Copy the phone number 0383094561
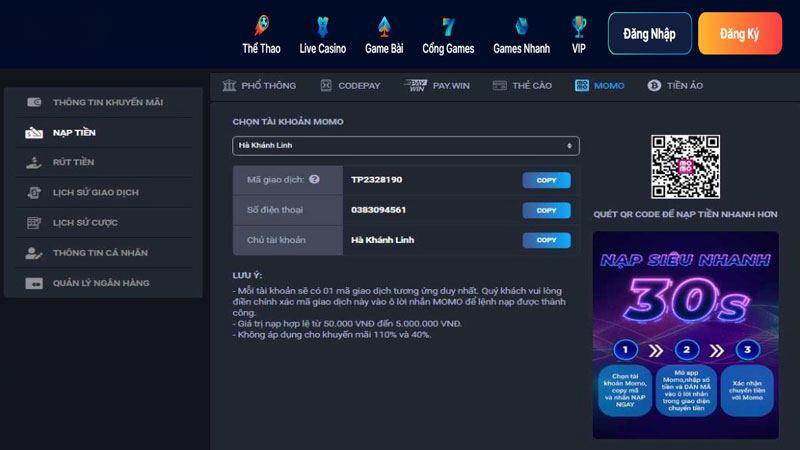This screenshot has height=450, width=800. coord(546,210)
